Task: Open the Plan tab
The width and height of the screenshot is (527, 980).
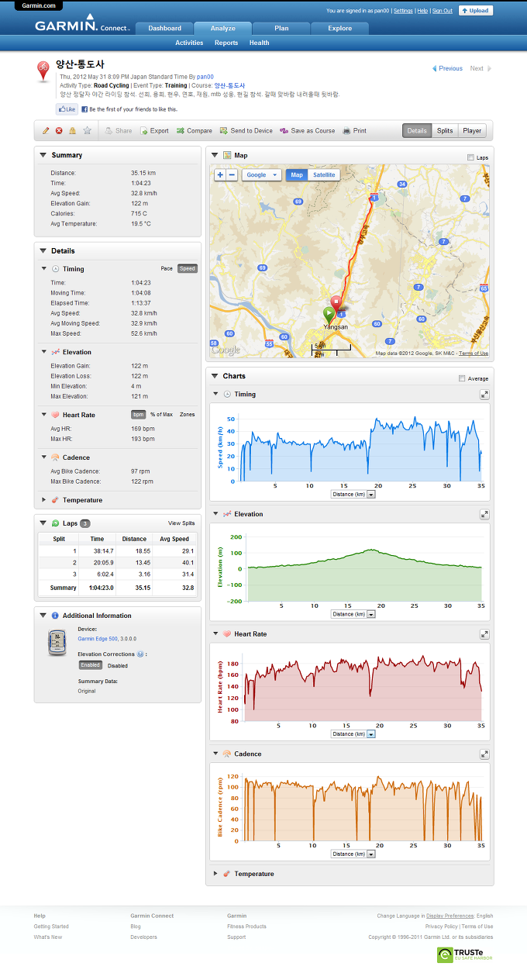Action: pos(281,29)
